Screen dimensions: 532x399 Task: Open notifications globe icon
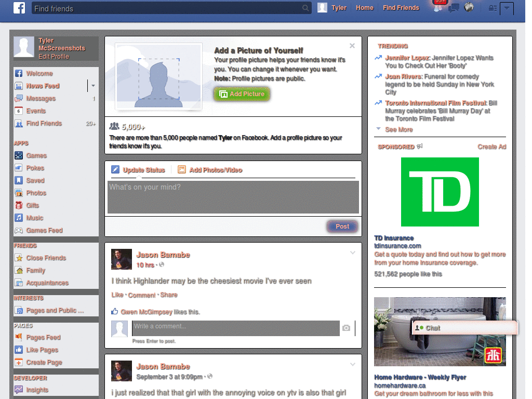click(469, 7)
